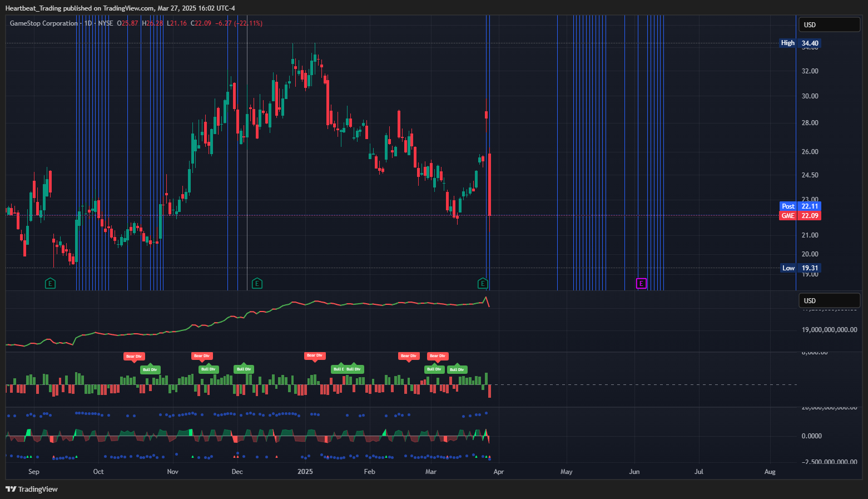Click the 19,000,000,000.00 scale value
This screenshot has width=868, height=499.
830,330
